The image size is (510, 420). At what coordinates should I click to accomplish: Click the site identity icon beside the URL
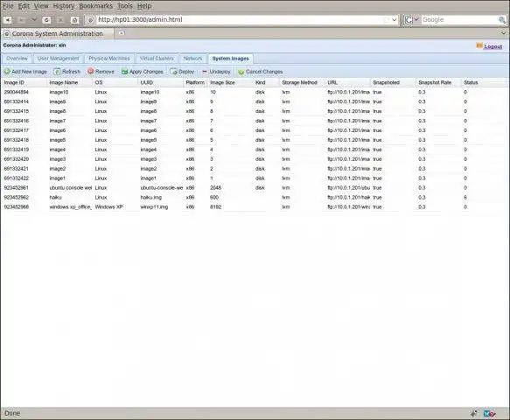[91, 20]
